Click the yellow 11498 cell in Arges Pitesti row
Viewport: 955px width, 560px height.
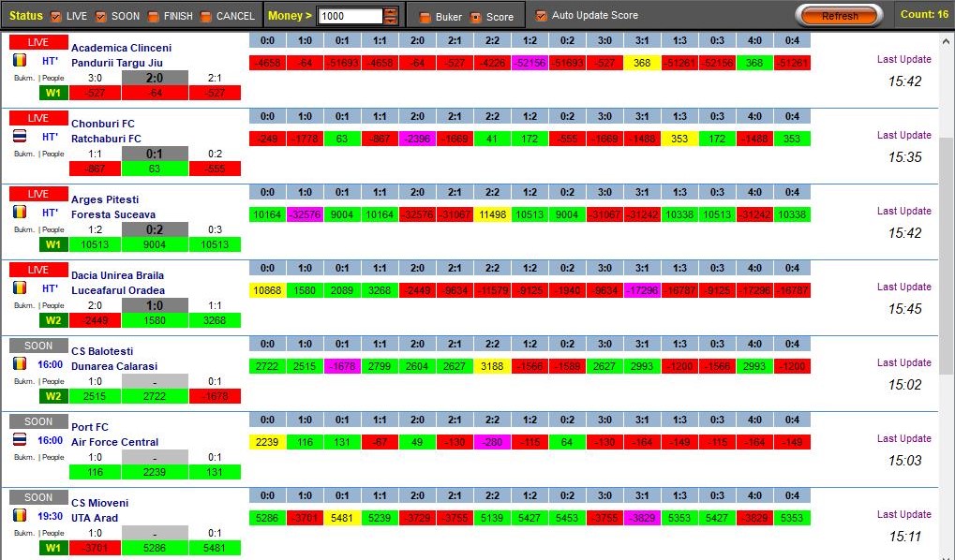492,214
